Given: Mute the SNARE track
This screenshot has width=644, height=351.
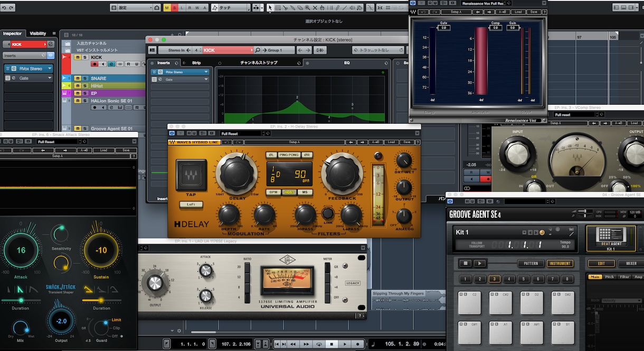Looking at the screenshot, I should point(78,78).
